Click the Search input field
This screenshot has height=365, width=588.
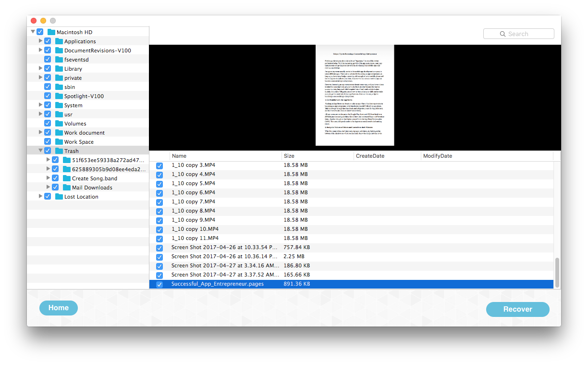coord(519,34)
